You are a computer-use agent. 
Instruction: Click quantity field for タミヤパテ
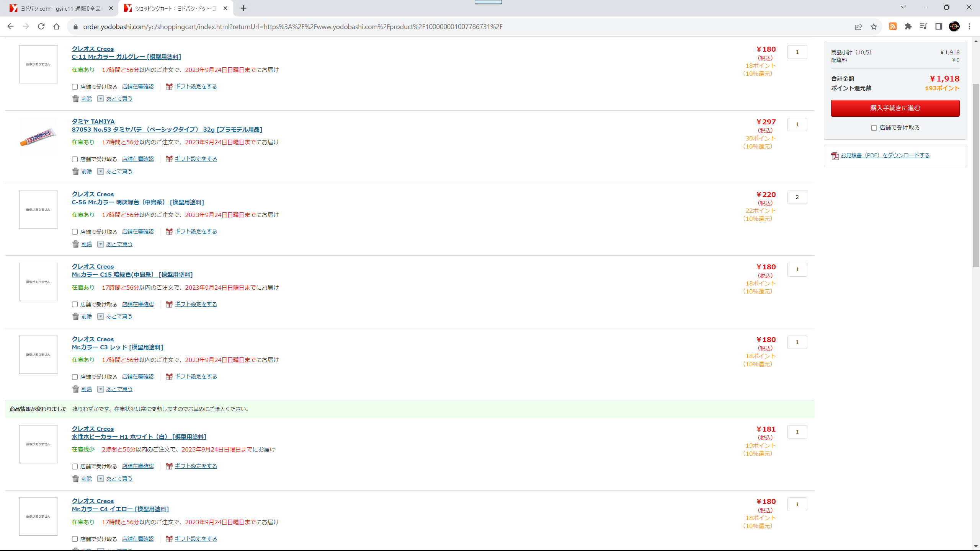coord(797,124)
